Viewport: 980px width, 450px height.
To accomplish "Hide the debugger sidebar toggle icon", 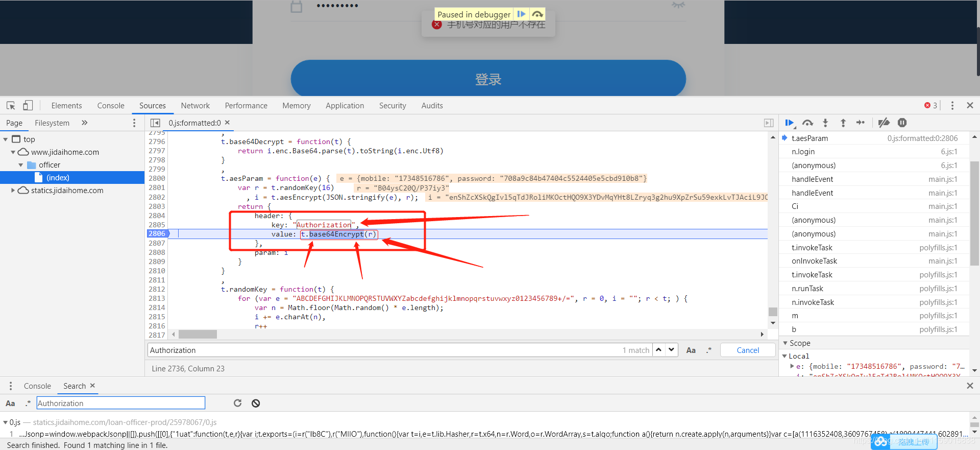I will (x=769, y=123).
